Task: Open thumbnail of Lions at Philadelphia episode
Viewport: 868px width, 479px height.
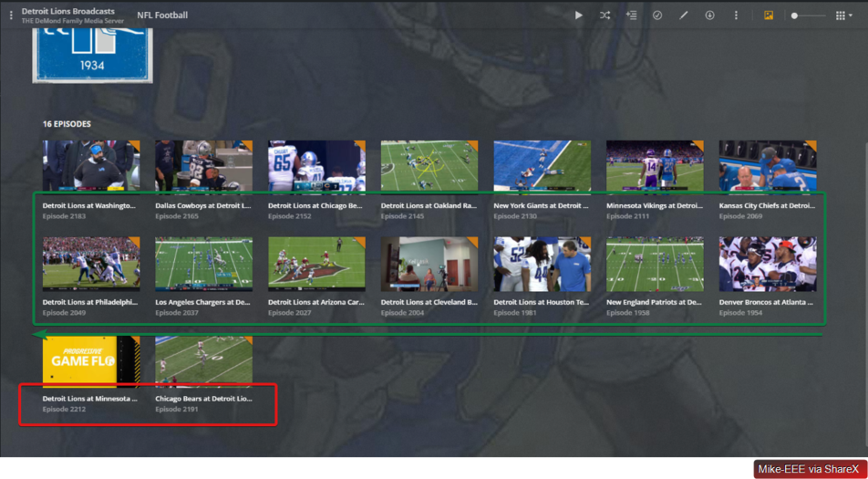Action: (91, 265)
